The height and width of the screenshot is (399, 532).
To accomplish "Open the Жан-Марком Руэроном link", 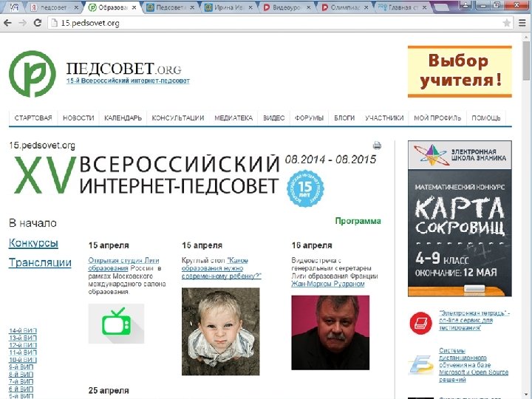I will click(x=328, y=284).
